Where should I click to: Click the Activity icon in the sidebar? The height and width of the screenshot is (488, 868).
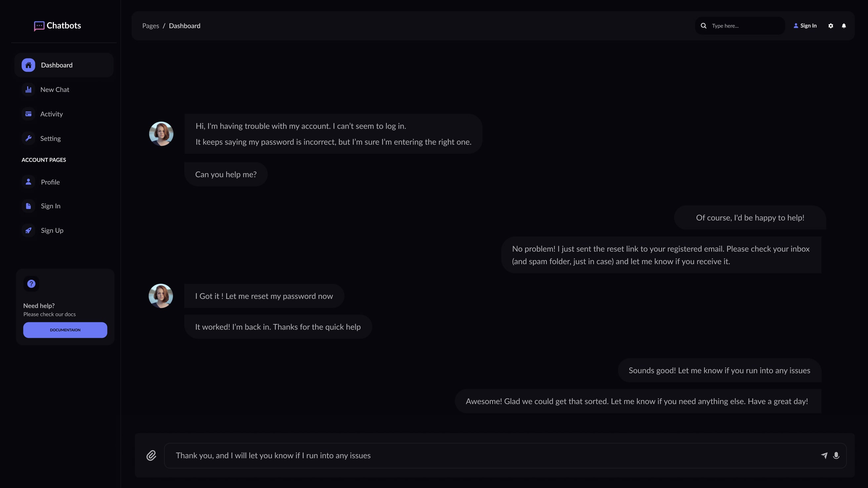coord(28,114)
